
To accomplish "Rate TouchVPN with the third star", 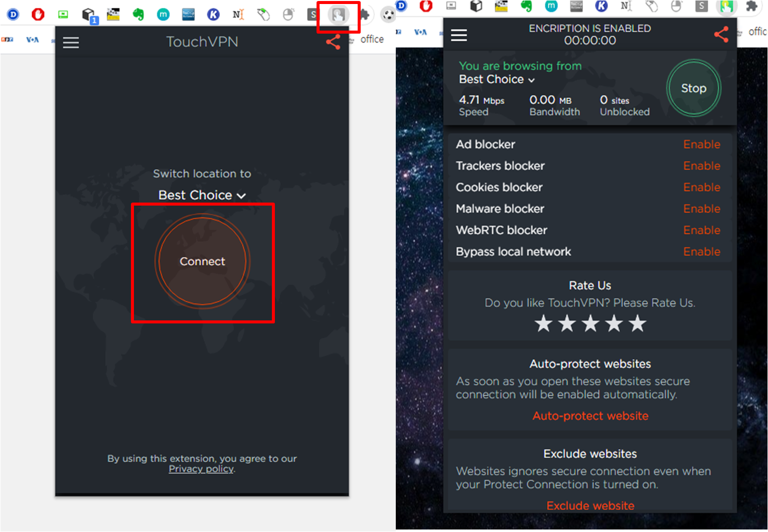I will pos(590,324).
